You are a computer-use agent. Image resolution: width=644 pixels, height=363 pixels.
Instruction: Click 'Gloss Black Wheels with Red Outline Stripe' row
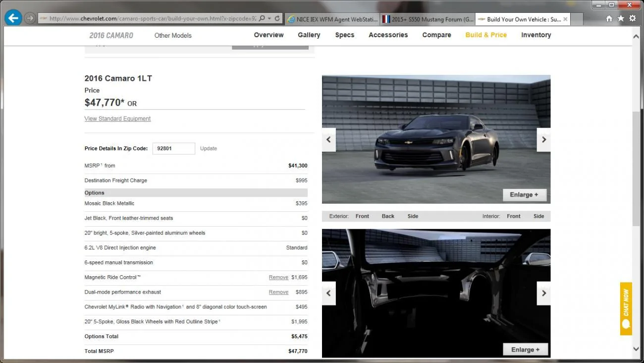[196, 321]
